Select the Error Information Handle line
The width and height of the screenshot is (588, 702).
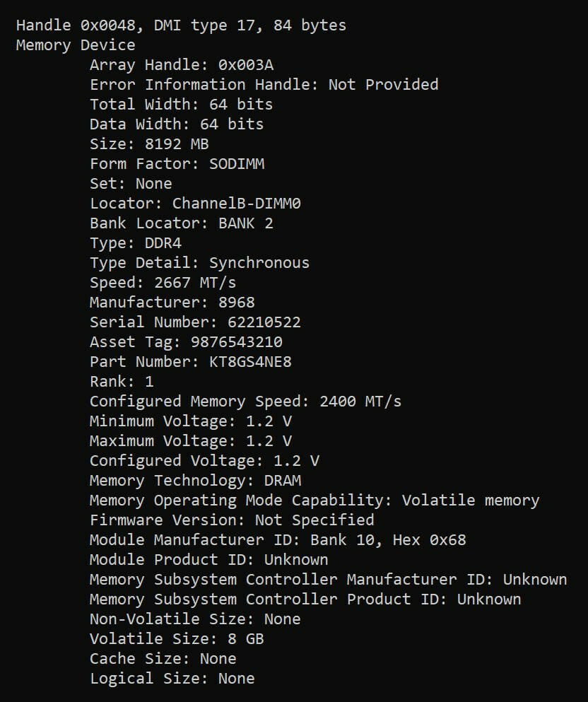pos(264,85)
